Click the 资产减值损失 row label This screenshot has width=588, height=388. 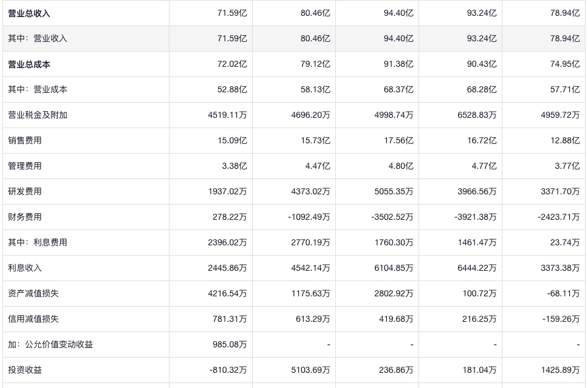[x=33, y=294]
